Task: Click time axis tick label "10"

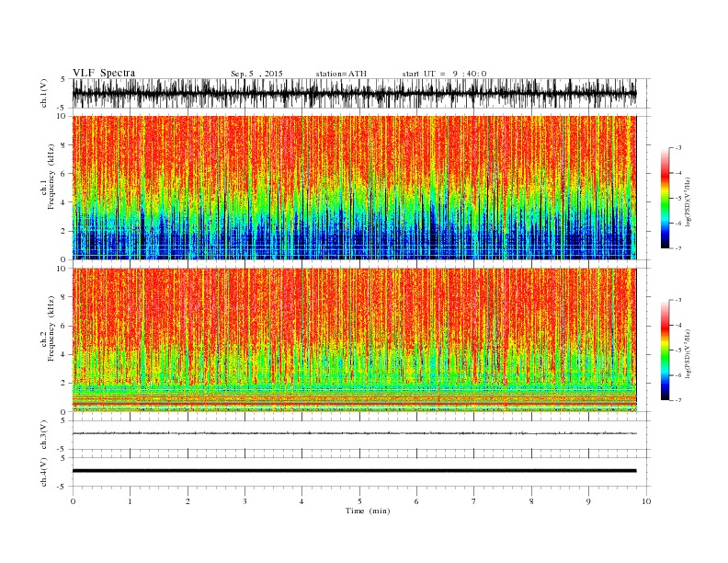Action: tap(646, 501)
